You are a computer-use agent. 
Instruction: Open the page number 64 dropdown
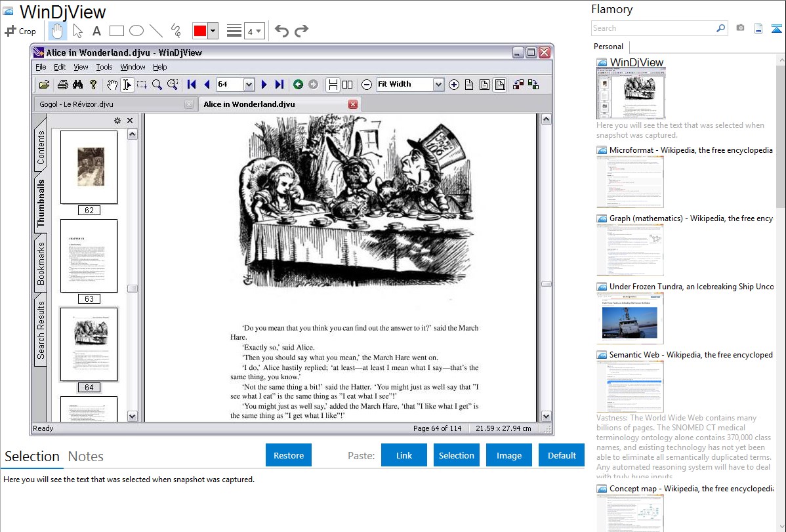point(249,85)
